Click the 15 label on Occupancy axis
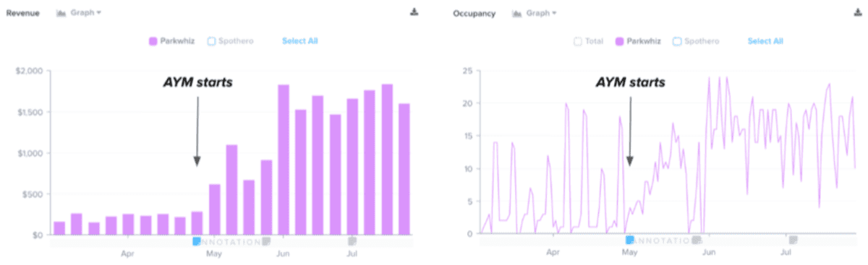 pos(468,136)
